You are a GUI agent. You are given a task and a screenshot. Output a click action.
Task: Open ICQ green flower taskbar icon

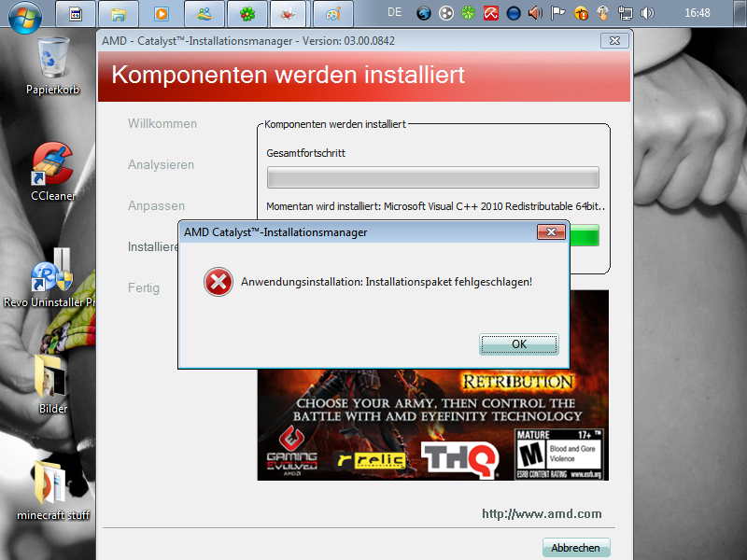[x=247, y=14]
